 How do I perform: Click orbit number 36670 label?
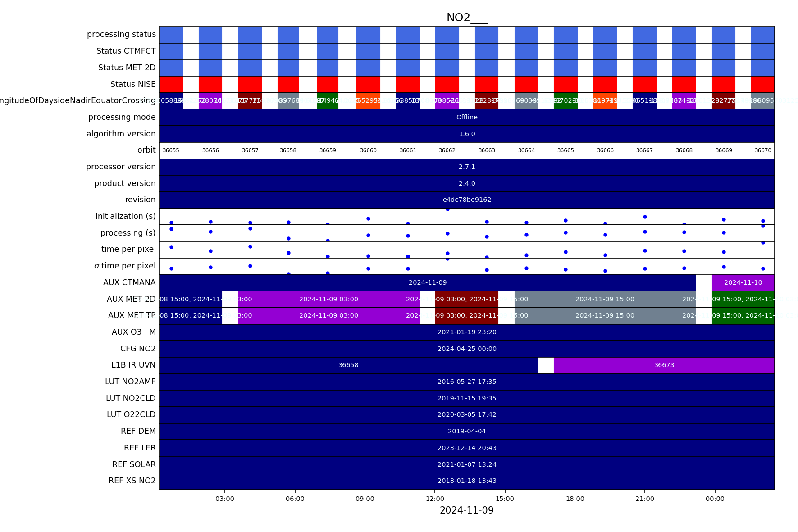763,150
